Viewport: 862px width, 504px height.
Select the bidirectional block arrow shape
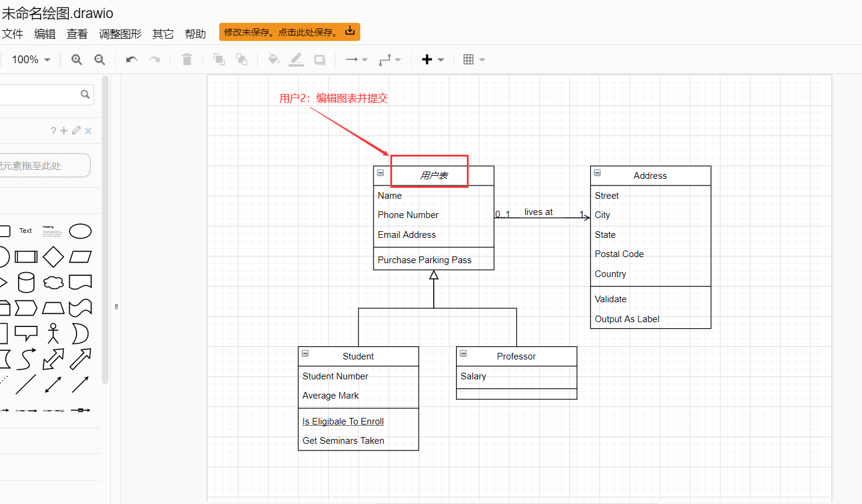pos(54,359)
